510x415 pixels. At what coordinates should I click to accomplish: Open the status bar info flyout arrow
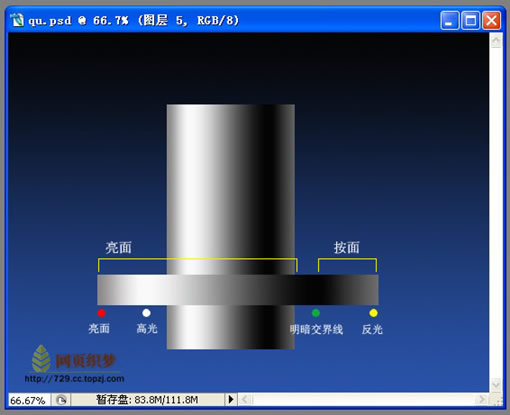point(231,399)
